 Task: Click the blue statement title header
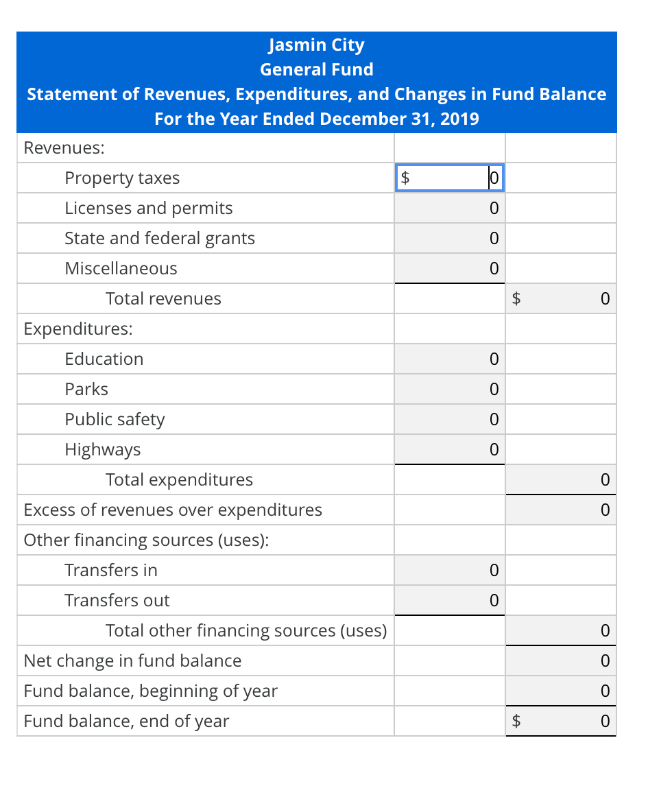point(316,81)
